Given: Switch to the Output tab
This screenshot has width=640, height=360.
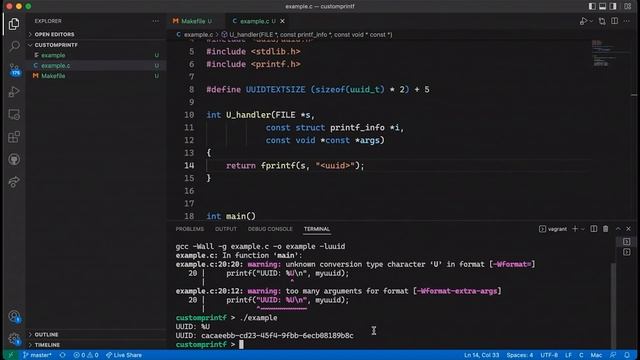Looking at the screenshot, I should (226, 229).
